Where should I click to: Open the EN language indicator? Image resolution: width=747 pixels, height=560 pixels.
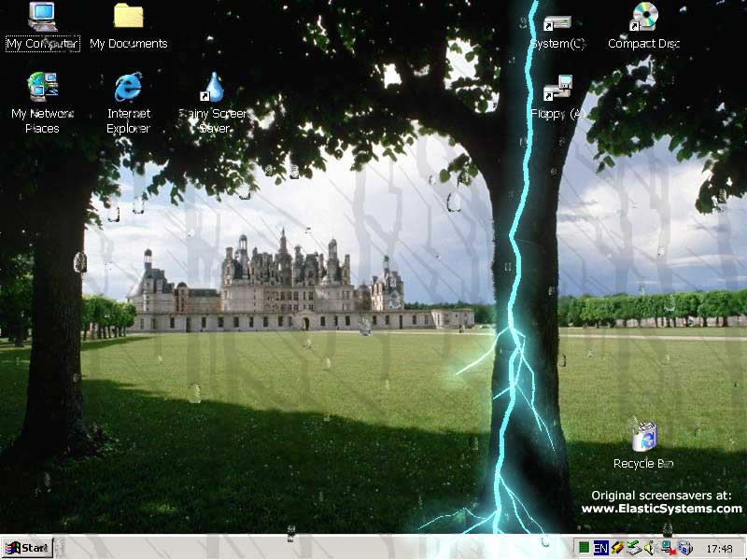(x=600, y=548)
